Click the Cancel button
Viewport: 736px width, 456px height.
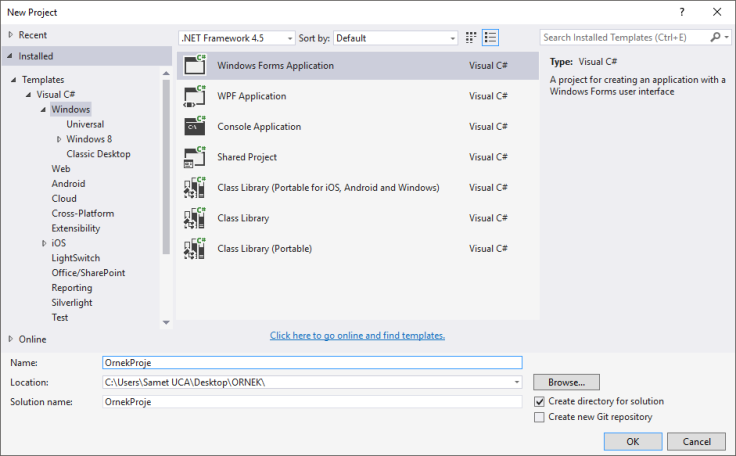[697, 441]
